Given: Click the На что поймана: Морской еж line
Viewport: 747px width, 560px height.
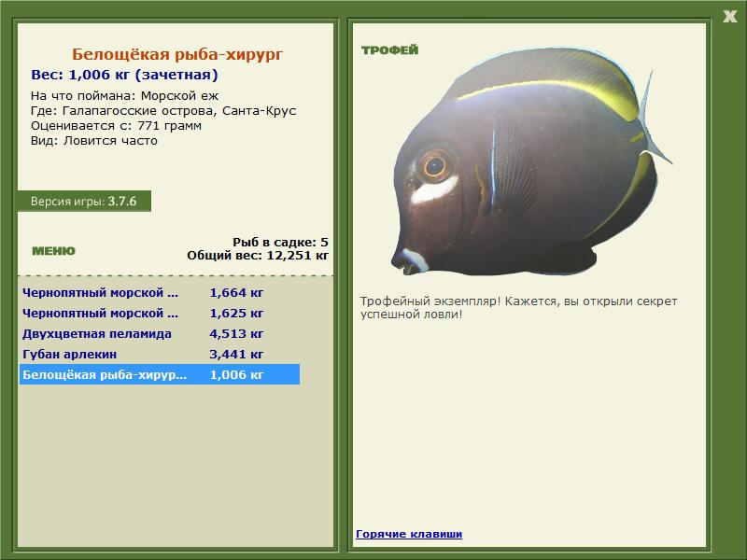Looking at the screenshot, I should pyautogui.click(x=124, y=96).
